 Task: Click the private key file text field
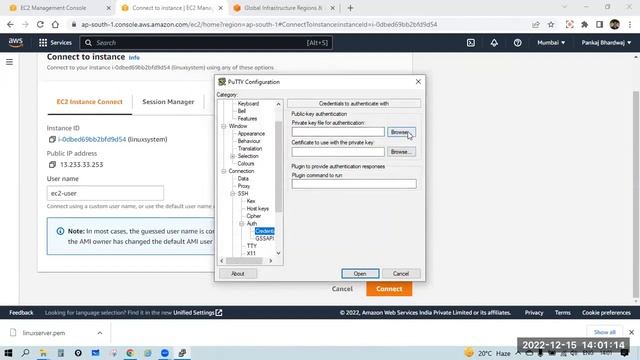338,132
